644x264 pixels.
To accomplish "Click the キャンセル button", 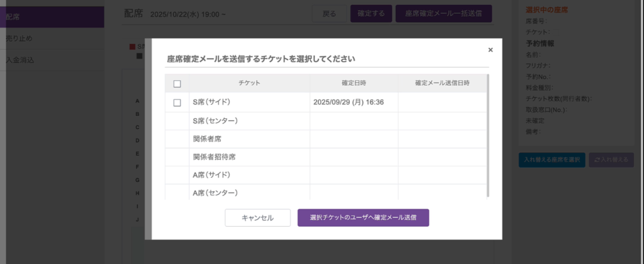I will tap(257, 218).
